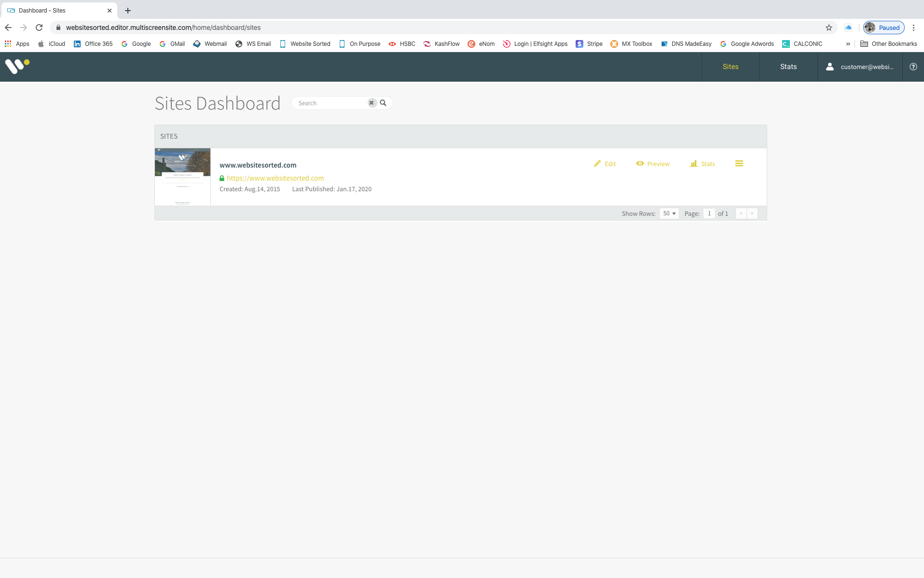Expand the site actions hamburger menu

[739, 163]
